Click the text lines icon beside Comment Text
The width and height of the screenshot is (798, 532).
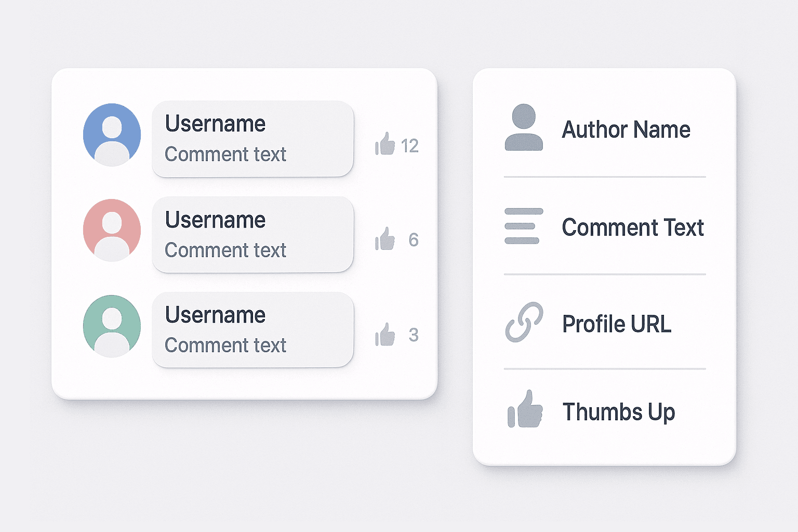tap(524, 226)
